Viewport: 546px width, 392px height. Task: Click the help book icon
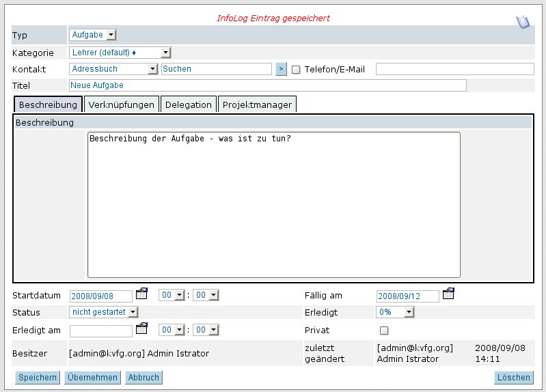(x=523, y=21)
